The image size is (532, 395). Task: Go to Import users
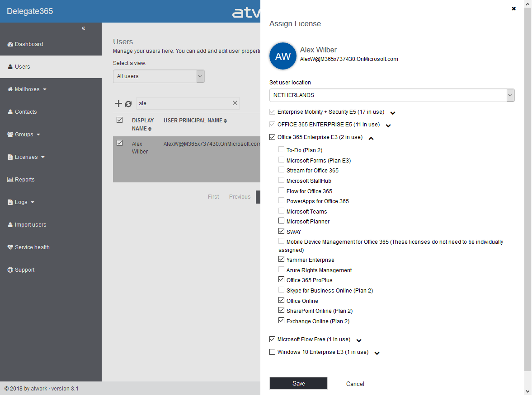[31, 225]
